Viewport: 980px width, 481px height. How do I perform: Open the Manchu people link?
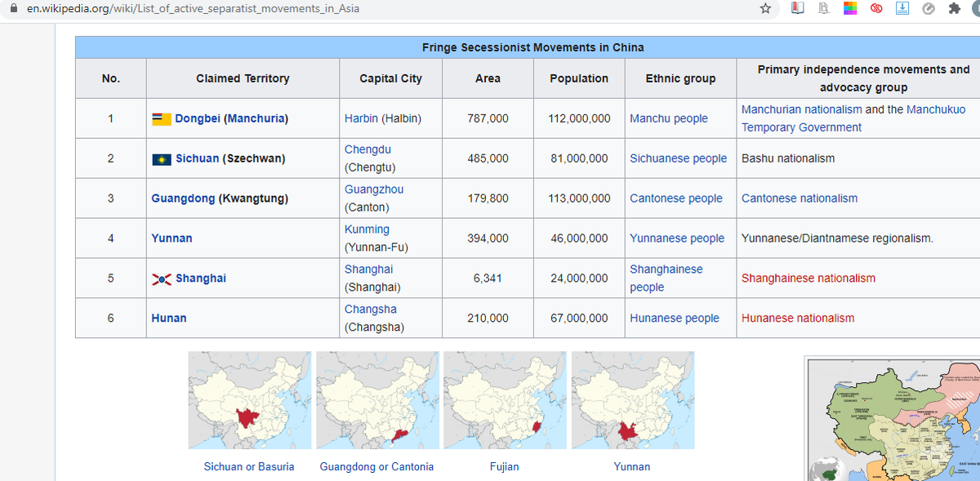pos(669,118)
